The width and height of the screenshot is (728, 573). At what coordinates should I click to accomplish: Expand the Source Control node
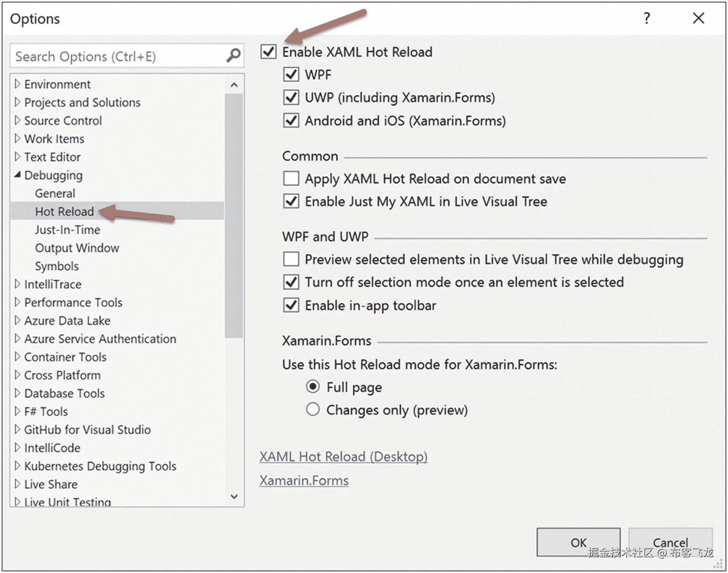tap(17, 120)
